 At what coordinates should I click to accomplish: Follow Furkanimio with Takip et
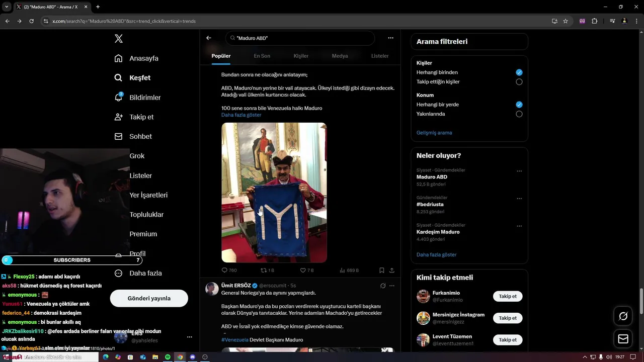pos(508,296)
